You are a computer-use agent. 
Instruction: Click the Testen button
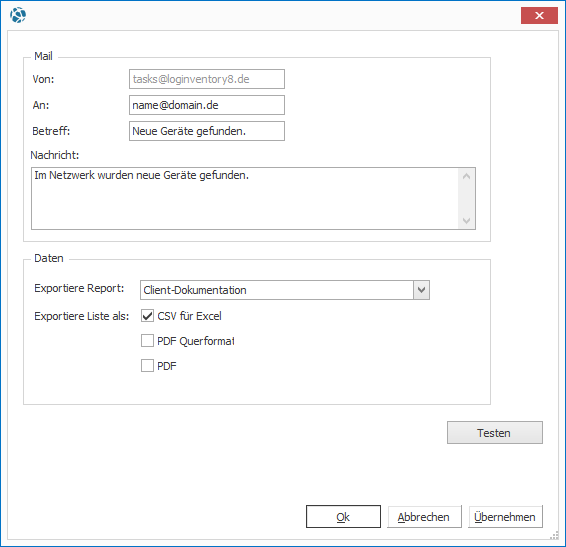[495, 433]
